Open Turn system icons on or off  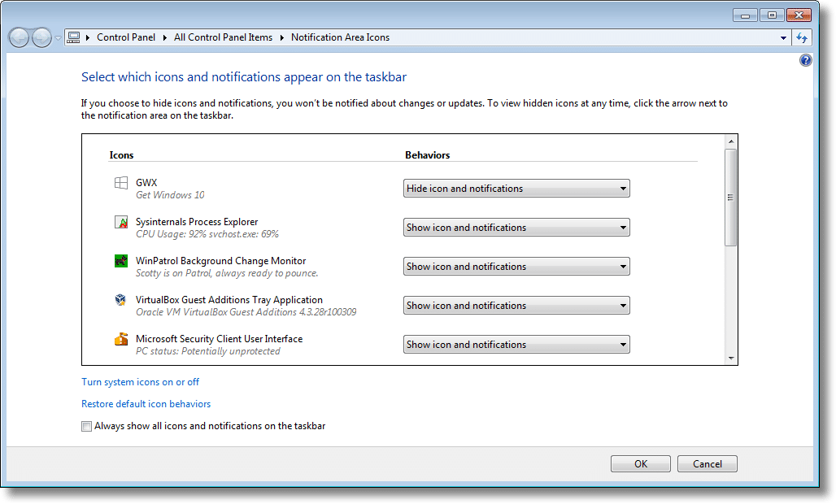coord(140,382)
